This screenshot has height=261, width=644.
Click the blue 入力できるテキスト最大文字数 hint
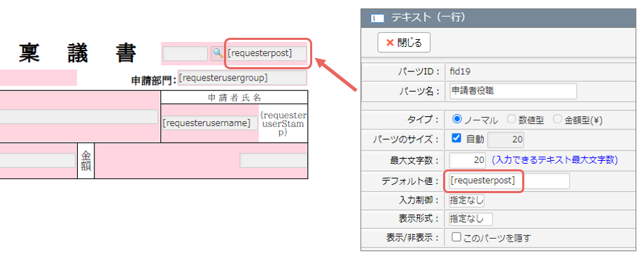click(555, 160)
